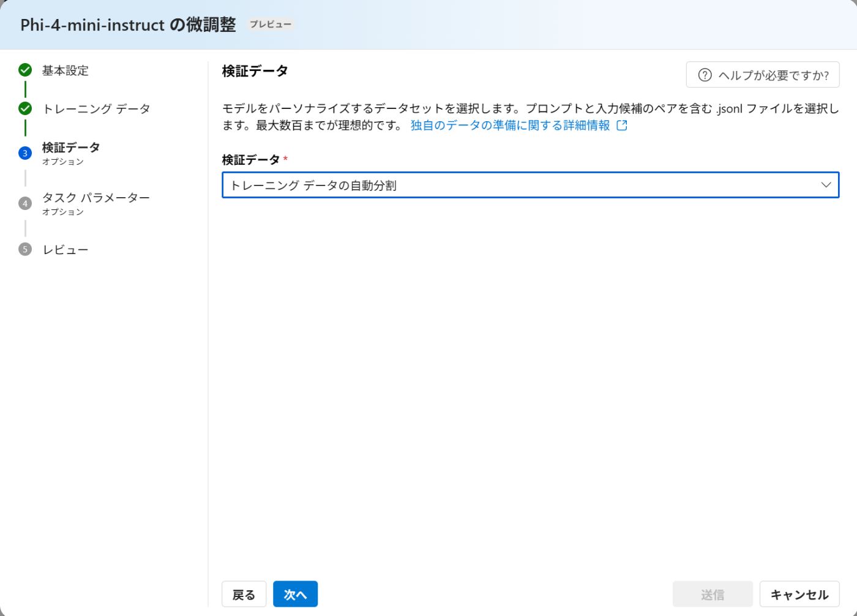Screen dimensions: 857x616
Task: Click the required 検証データ field label
Action: (251, 160)
